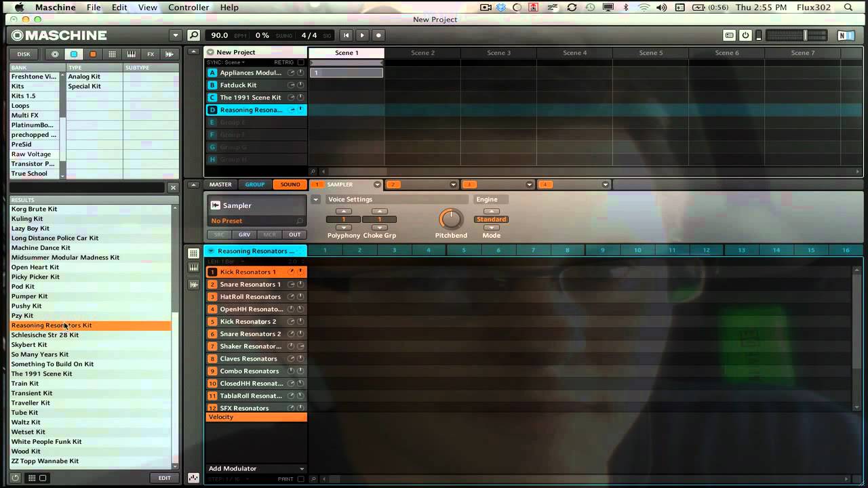Click the Native Instruments logo
Viewport: 868px width, 488px height.
coord(846,35)
